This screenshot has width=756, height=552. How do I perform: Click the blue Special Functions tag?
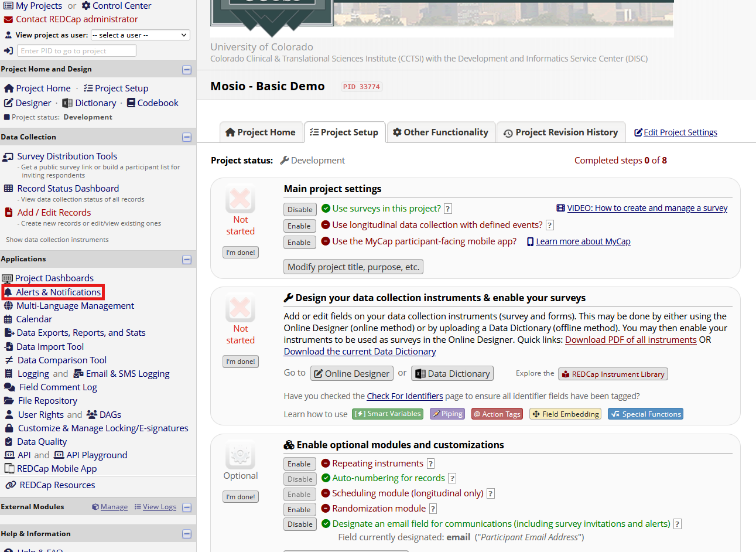click(x=645, y=414)
